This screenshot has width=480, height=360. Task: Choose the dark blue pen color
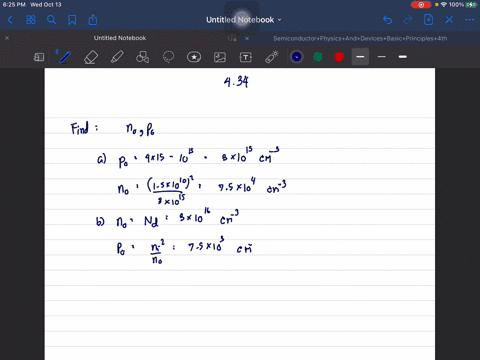[x=297, y=57]
